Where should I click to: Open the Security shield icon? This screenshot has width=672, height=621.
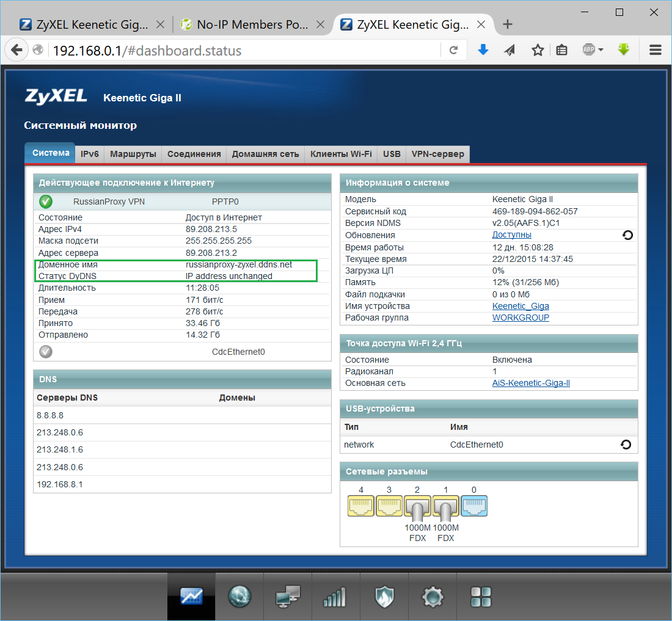click(384, 597)
